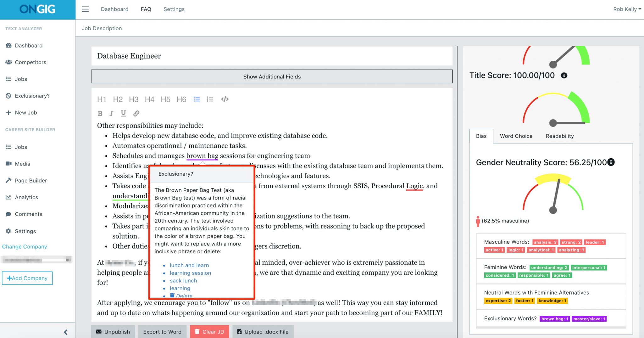
Task: Expand Show Additional Fields
Action: [272, 76]
